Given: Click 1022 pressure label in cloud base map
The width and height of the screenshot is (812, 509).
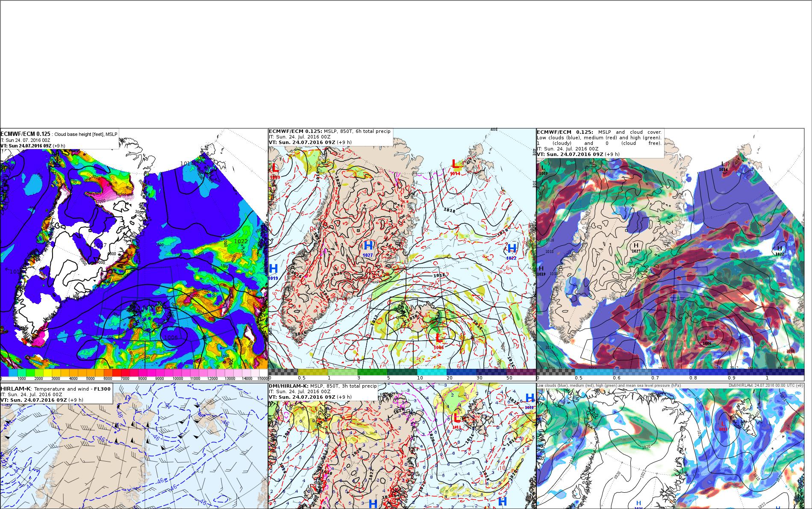Looking at the screenshot, I should 241,241.
